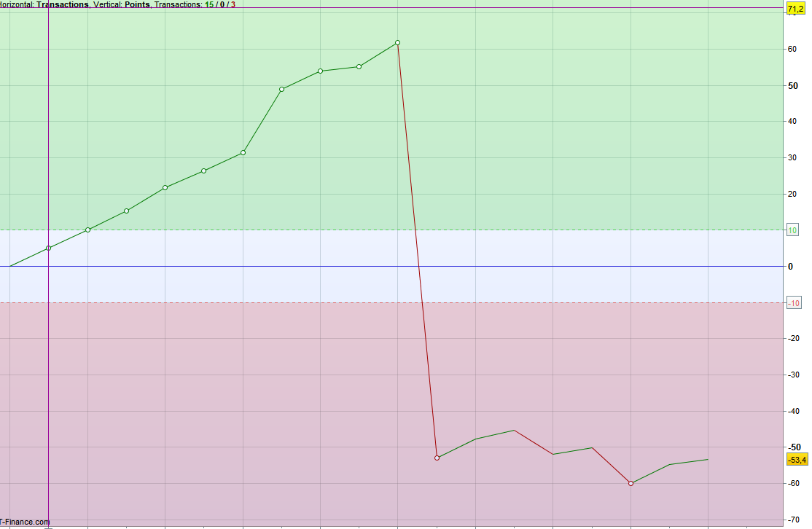Click the green '10' threshold label

click(792, 230)
